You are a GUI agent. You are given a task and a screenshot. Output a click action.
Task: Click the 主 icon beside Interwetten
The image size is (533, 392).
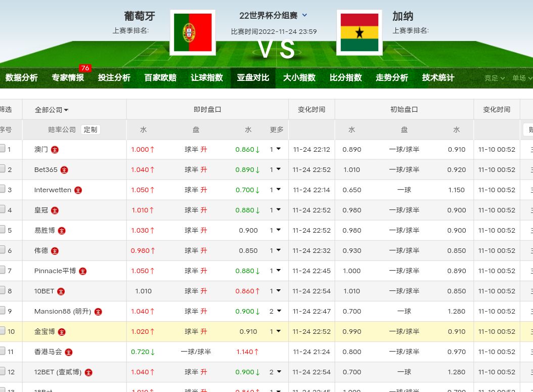tap(78, 190)
